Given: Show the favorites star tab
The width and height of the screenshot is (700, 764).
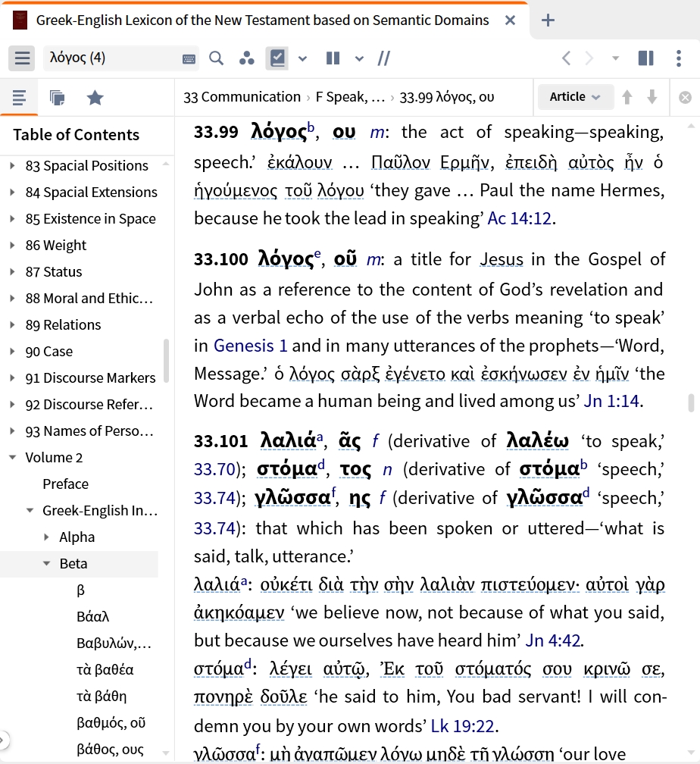Looking at the screenshot, I should pos(95,98).
